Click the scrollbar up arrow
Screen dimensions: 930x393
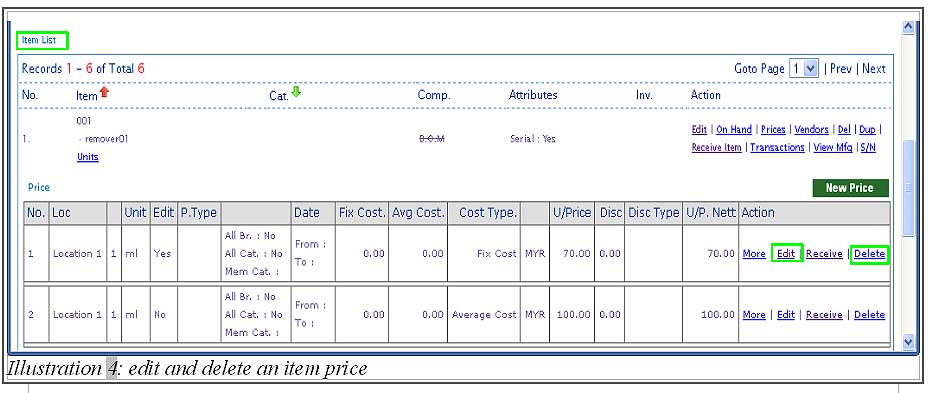pyautogui.click(x=908, y=27)
